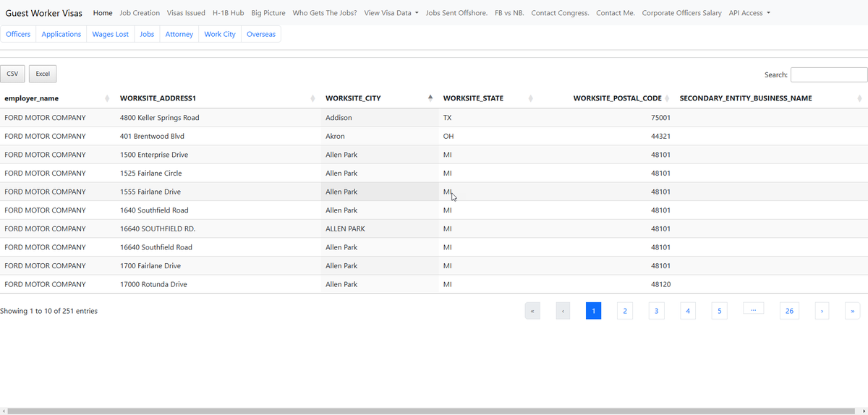Screen dimensions: 868x415
Task: Switch to the Attorney tab
Action: [179, 34]
